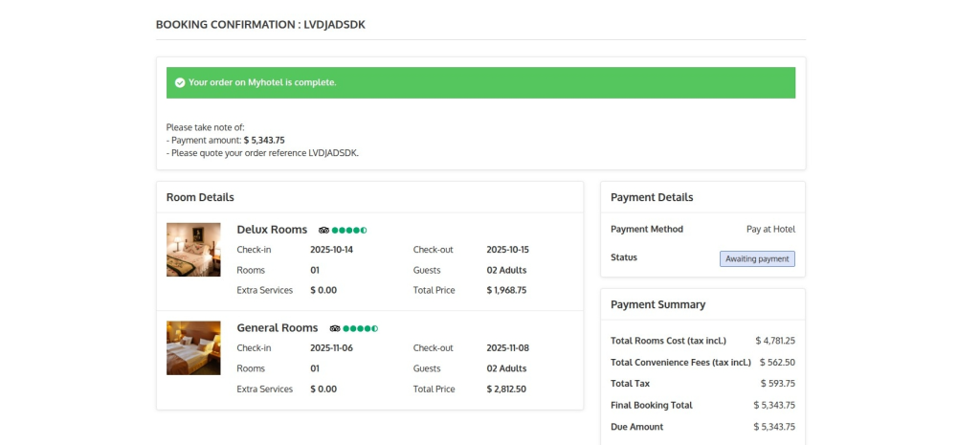The image size is (980, 445).
Task: Click the Awaiting payment status badge
Action: coord(757,258)
